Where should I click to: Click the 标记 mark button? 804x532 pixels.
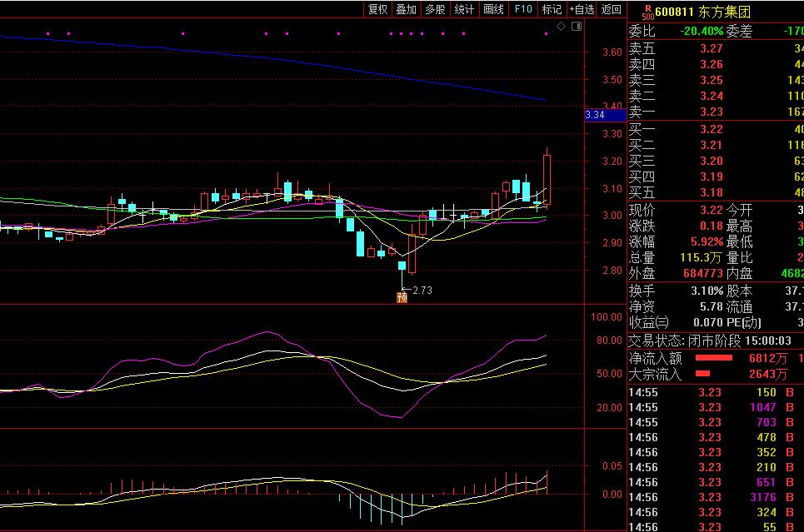(552, 9)
